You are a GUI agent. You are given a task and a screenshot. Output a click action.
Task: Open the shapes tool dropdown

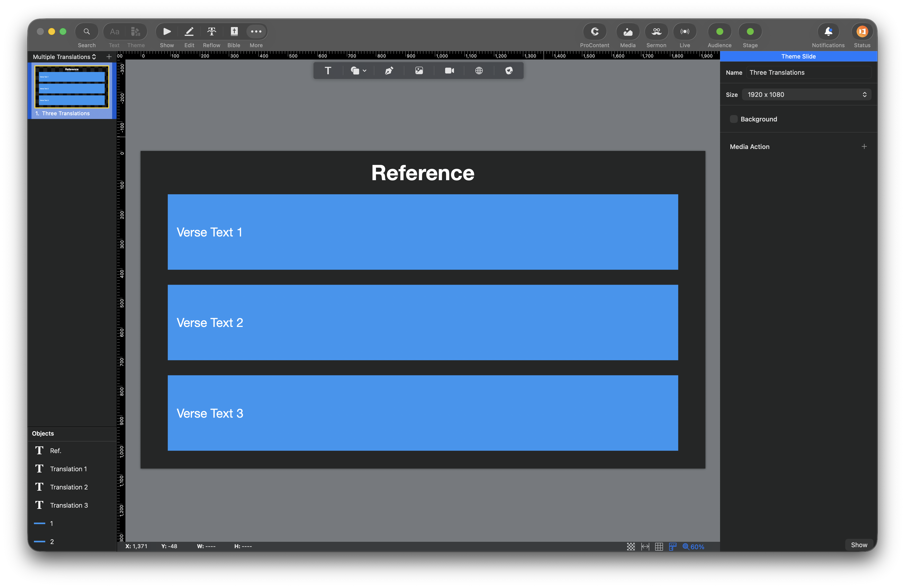358,71
